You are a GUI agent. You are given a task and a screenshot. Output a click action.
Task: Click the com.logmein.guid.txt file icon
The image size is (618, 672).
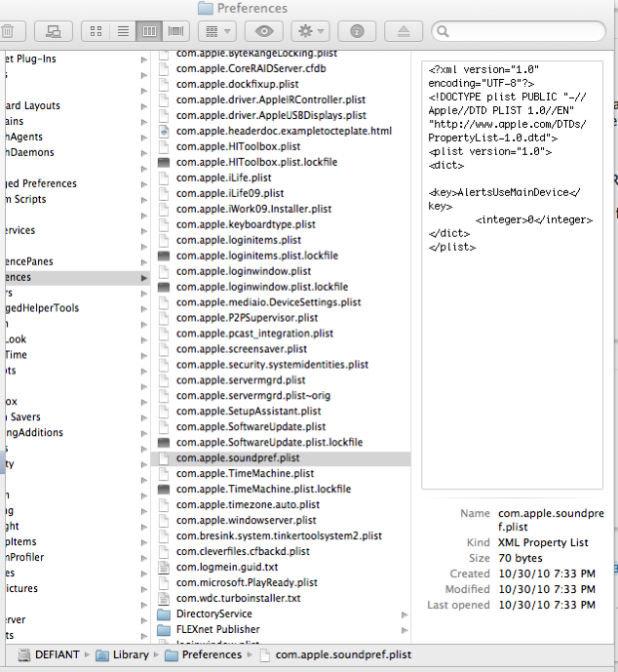[x=164, y=567]
